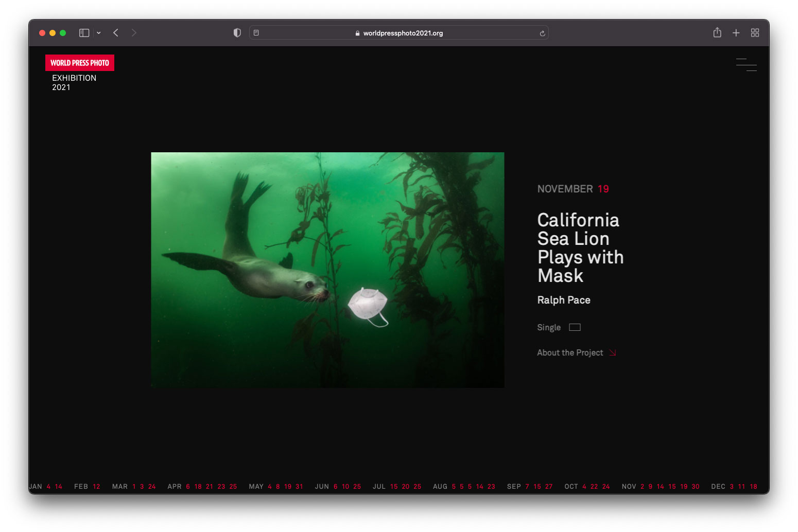Jump to October 22 on the timeline
798x532 pixels.
tap(594, 486)
